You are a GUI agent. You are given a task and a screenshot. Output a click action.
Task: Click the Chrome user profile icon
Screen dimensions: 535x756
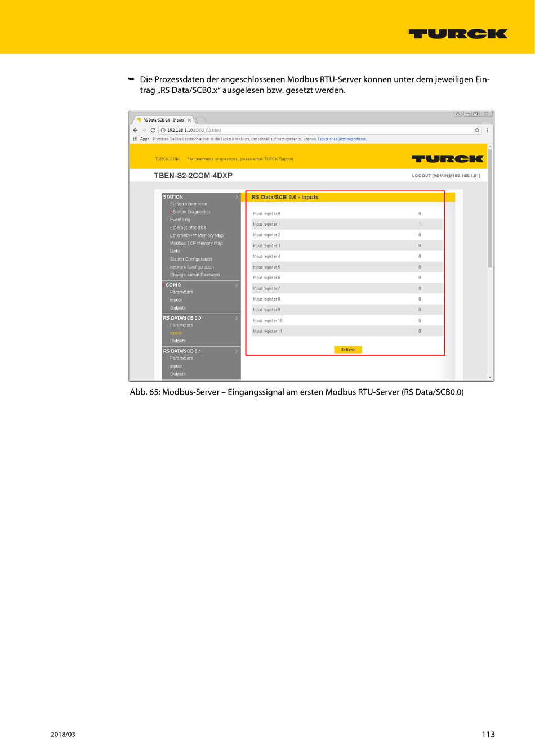457,114
